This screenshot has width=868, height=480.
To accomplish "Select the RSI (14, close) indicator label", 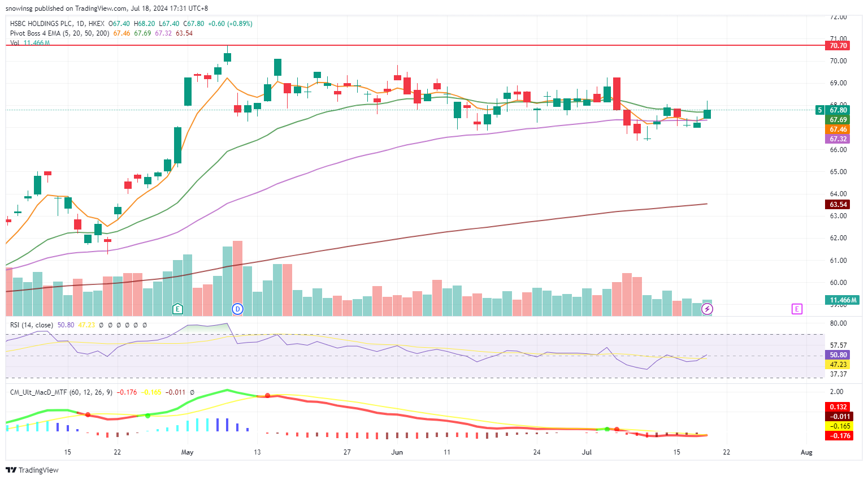I will [x=32, y=325].
